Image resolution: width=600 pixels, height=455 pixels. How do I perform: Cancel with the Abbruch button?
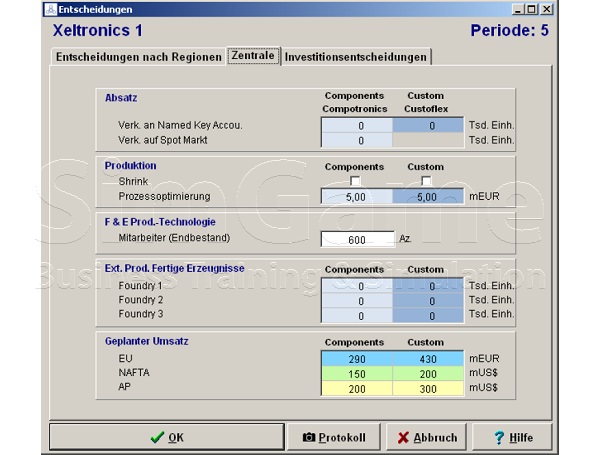pos(426,437)
